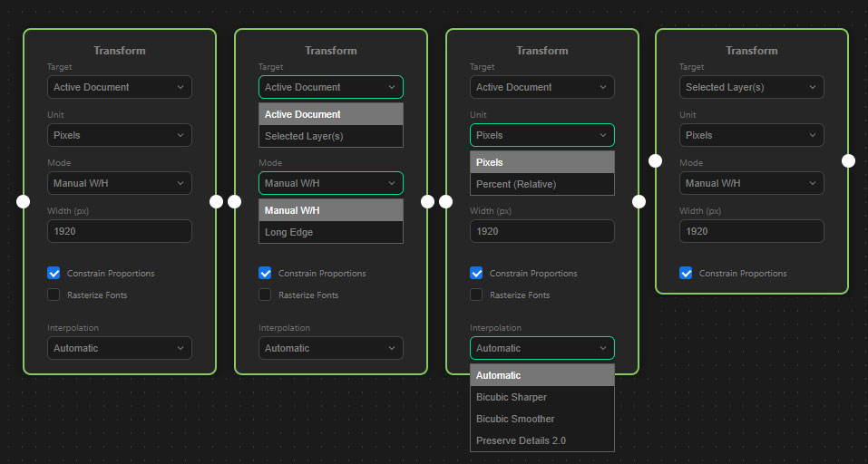Click the input port of the leftmost Transform node
Viewport: 868px width, 464px height.
click(24, 201)
